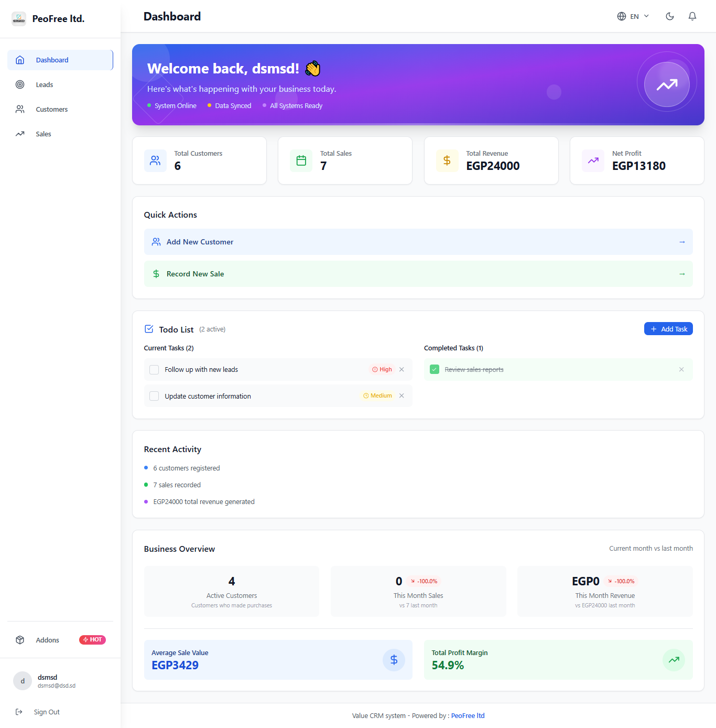The image size is (716, 728).
Task: Open the Addons box icon
Action: [20, 640]
